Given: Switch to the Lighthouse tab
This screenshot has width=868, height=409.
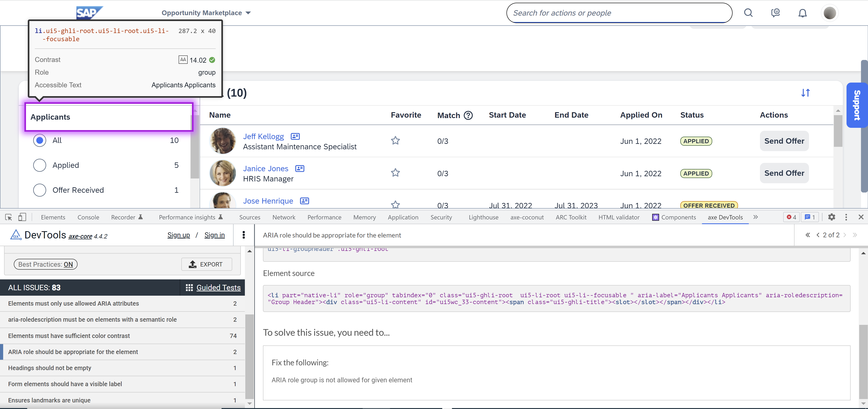Looking at the screenshot, I should (x=483, y=217).
